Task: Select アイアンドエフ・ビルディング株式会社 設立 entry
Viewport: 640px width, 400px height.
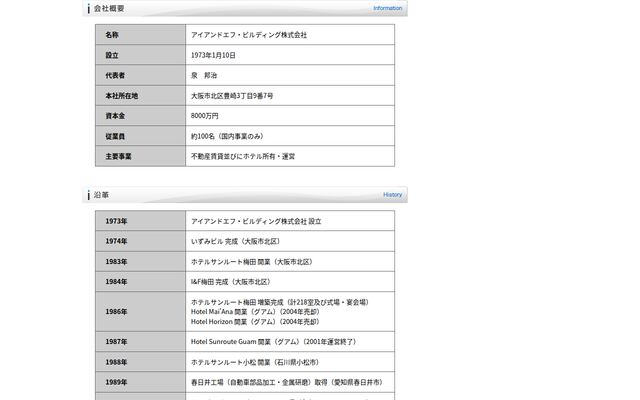Action: point(256,221)
